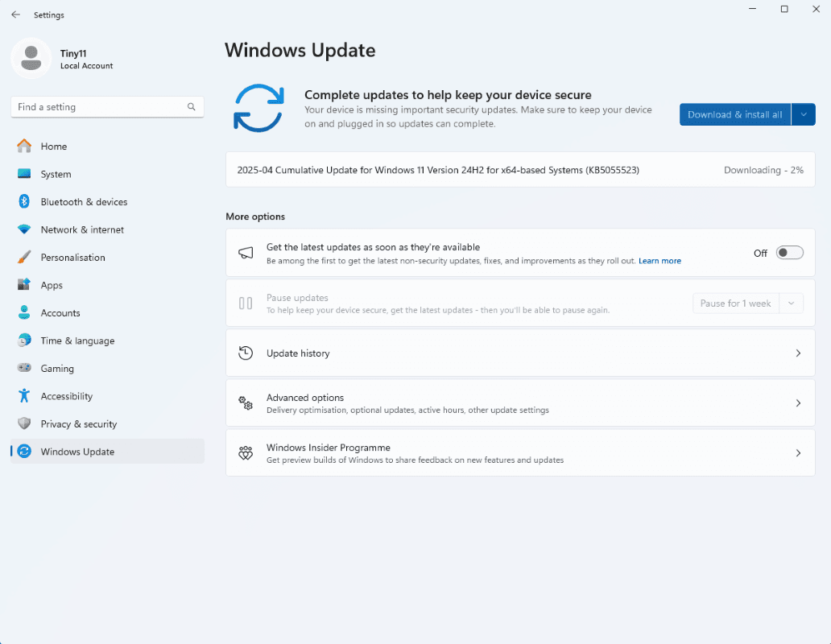This screenshot has width=831, height=644.
Task: Select the Apps label in sidebar
Action: pyautogui.click(x=52, y=285)
